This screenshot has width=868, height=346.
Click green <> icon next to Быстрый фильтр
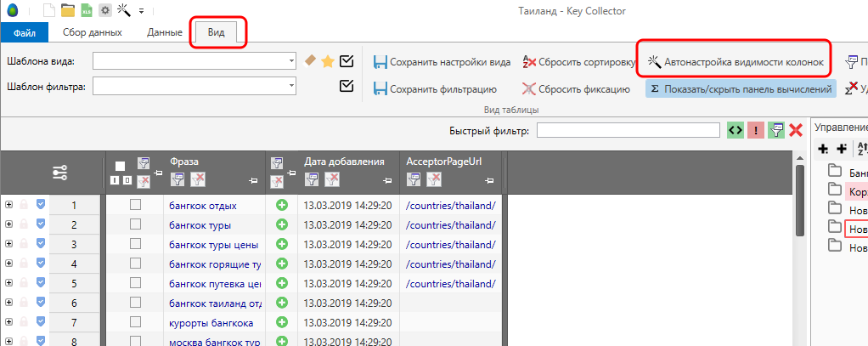coord(735,130)
